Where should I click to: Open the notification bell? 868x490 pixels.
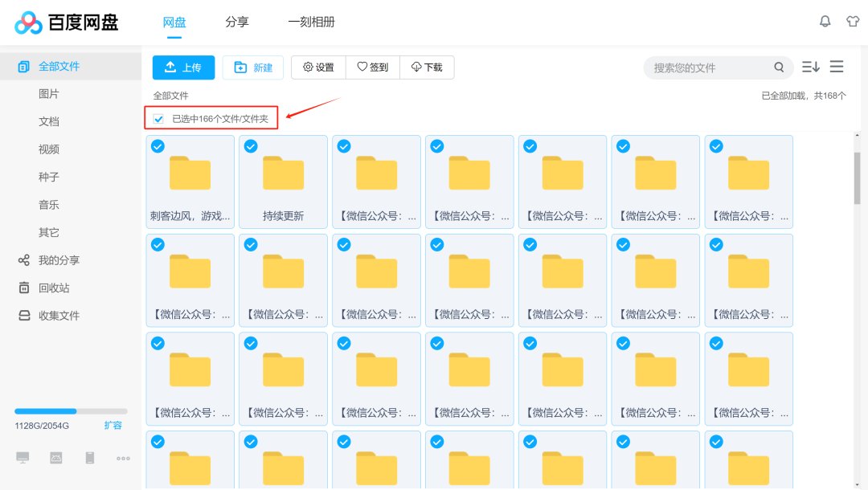[825, 22]
